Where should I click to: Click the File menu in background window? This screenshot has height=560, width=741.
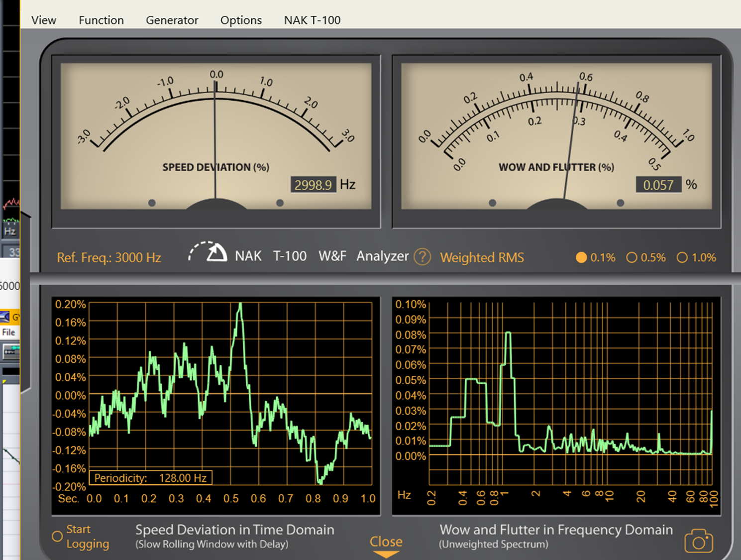coord(8,332)
